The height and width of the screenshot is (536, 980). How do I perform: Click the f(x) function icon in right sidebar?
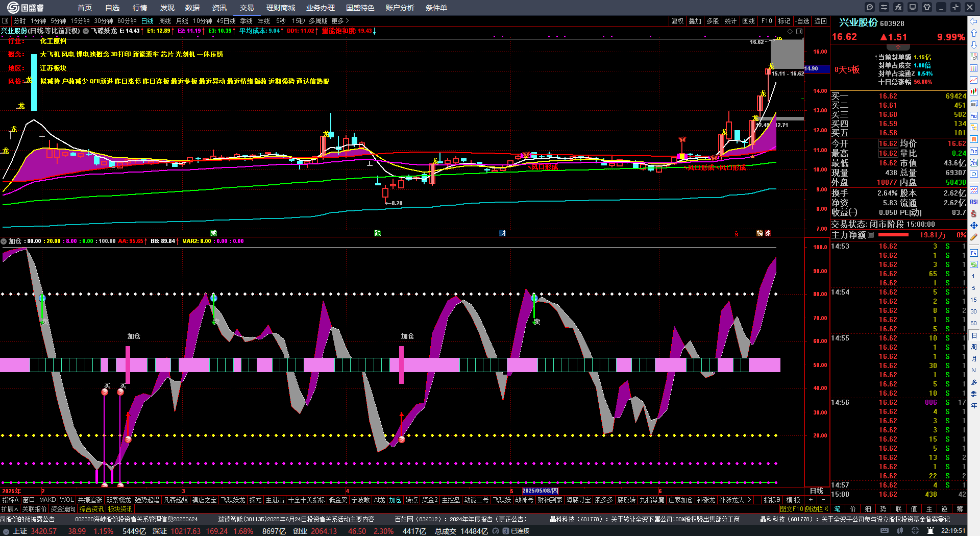point(974,162)
